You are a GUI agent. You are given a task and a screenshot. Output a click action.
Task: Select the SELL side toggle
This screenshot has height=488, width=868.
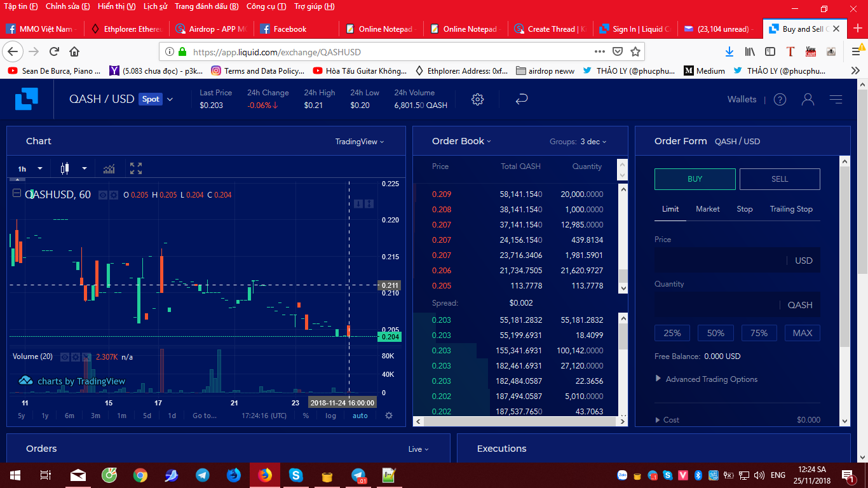pyautogui.click(x=780, y=179)
